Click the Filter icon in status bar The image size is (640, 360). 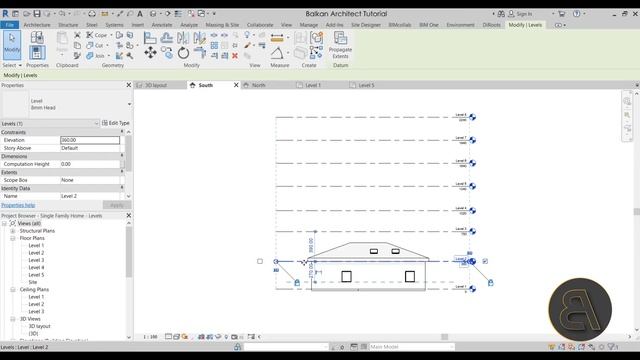click(x=611, y=347)
